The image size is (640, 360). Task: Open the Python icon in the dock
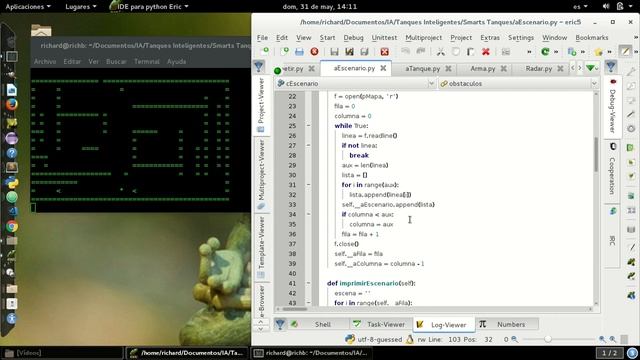click(x=12, y=182)
